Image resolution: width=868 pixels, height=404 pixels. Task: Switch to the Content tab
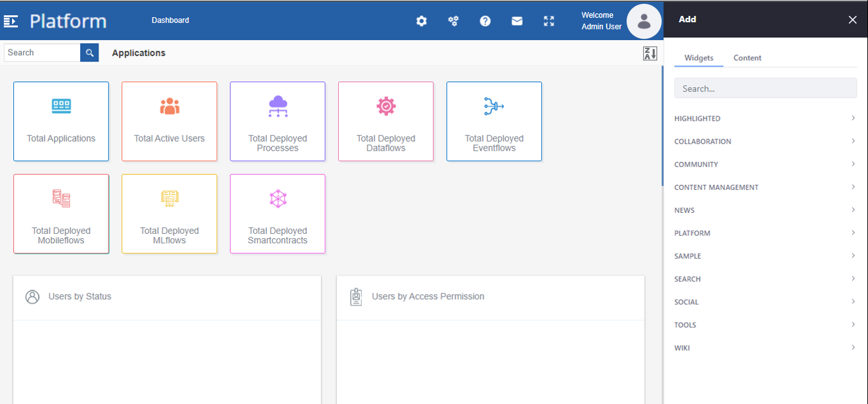(x=747, y=58)
